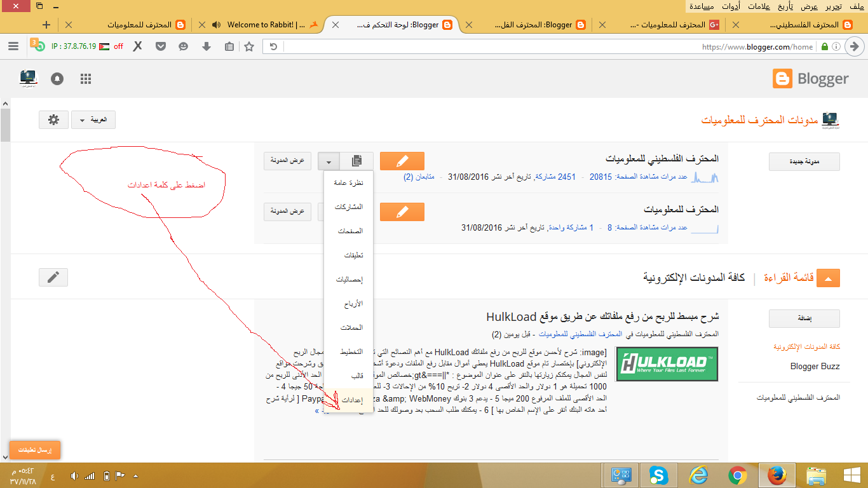Show site information with the (i) icon
868x488 pixels.
pos(837,46)
